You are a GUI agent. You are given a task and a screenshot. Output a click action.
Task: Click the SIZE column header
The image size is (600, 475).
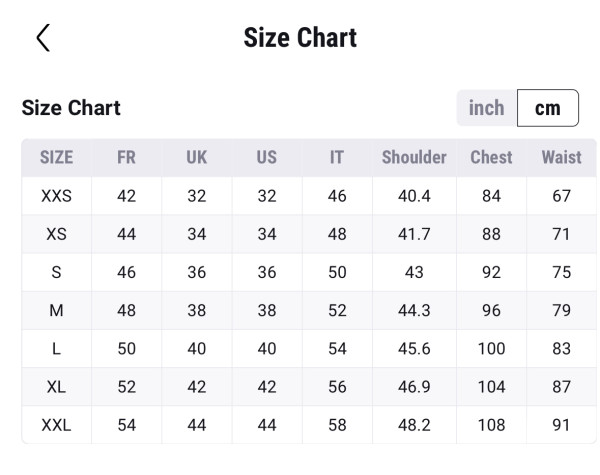[56, 157]
